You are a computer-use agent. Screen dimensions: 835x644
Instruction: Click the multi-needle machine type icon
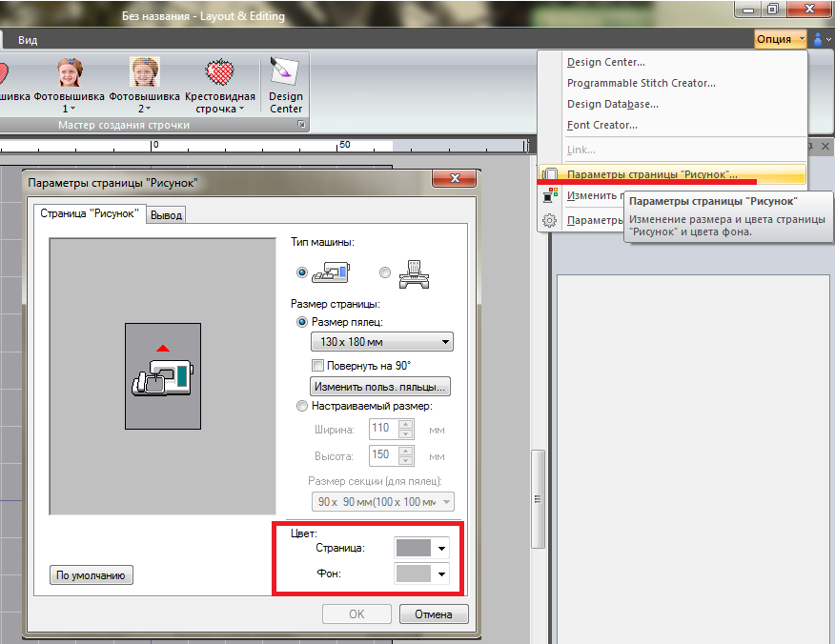coord(414,274)
